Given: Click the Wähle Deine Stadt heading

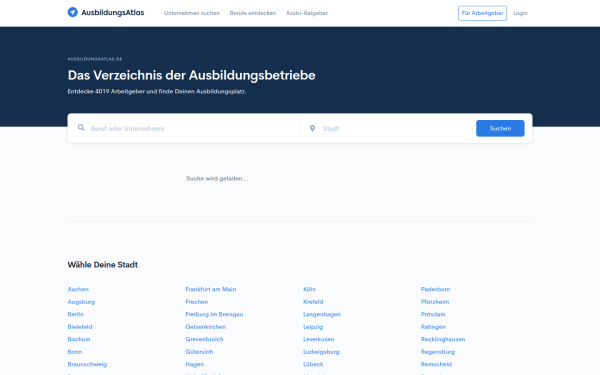Looking at the screenshot, I should [x=103, y=265].
